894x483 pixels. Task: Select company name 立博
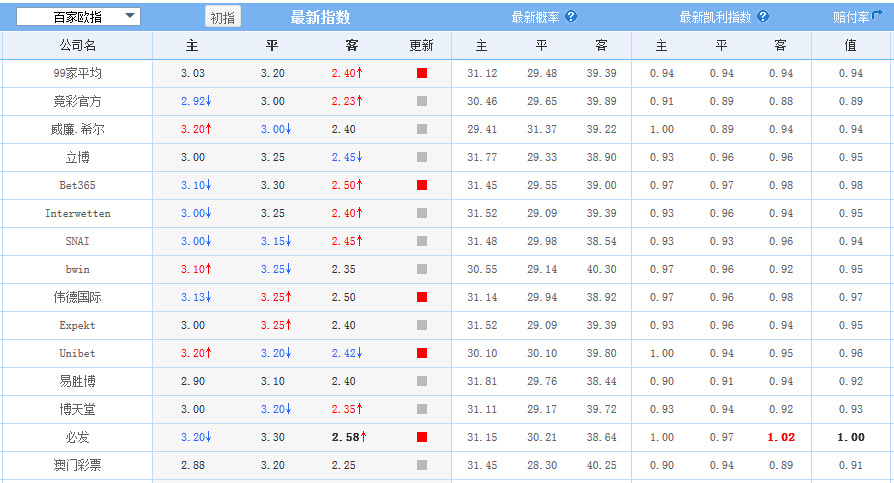[x=78, y=157]
